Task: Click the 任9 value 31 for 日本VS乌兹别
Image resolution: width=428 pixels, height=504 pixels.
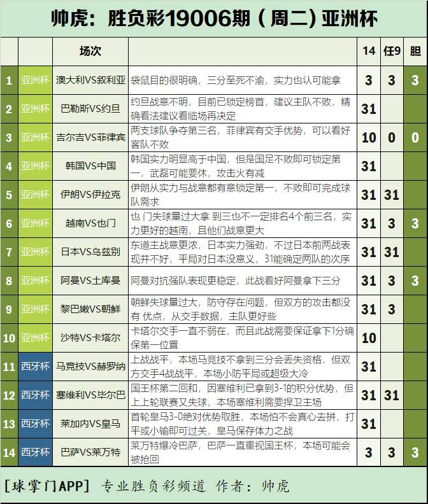Action: tap(392, 253)
